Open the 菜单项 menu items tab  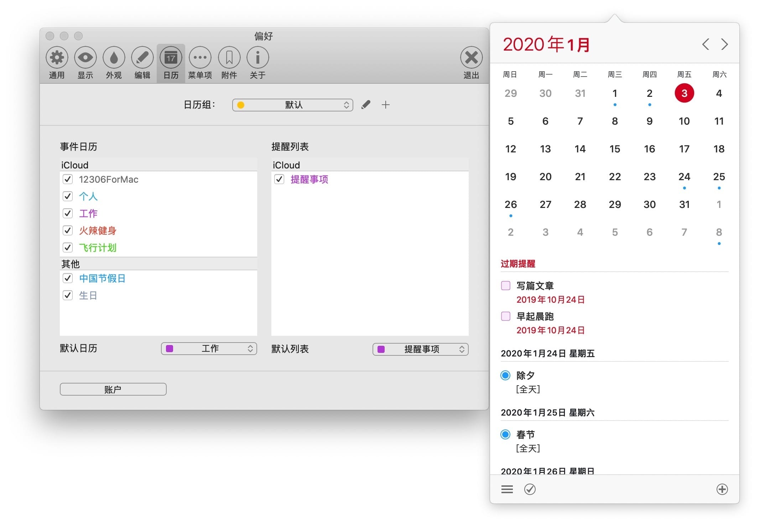(200, 63)
